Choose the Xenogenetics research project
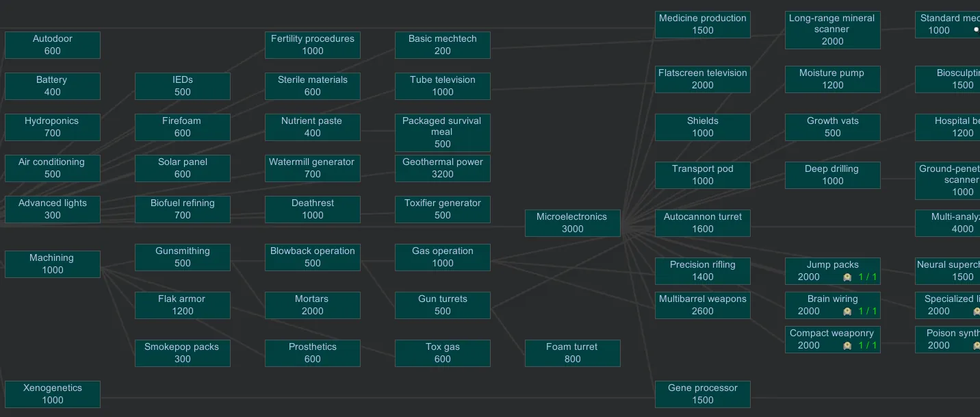Viewport: 980px width, 417px height. point(52,394)
